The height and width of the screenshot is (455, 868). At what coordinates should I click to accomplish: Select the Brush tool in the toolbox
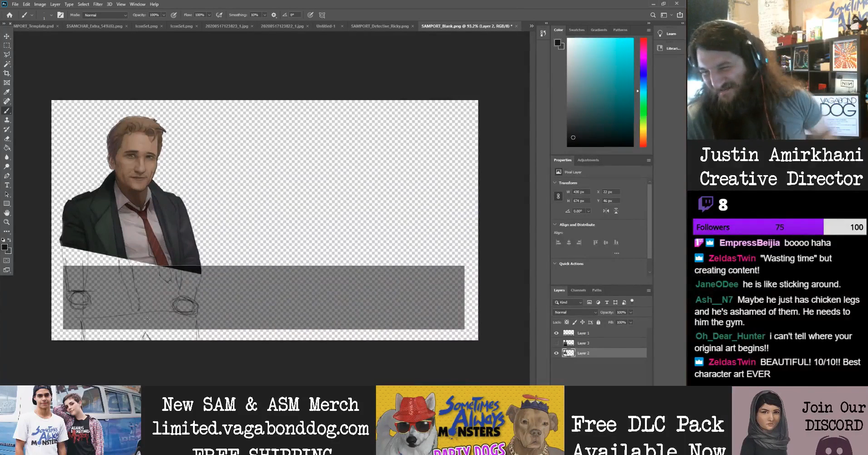[x=7, y=111]
